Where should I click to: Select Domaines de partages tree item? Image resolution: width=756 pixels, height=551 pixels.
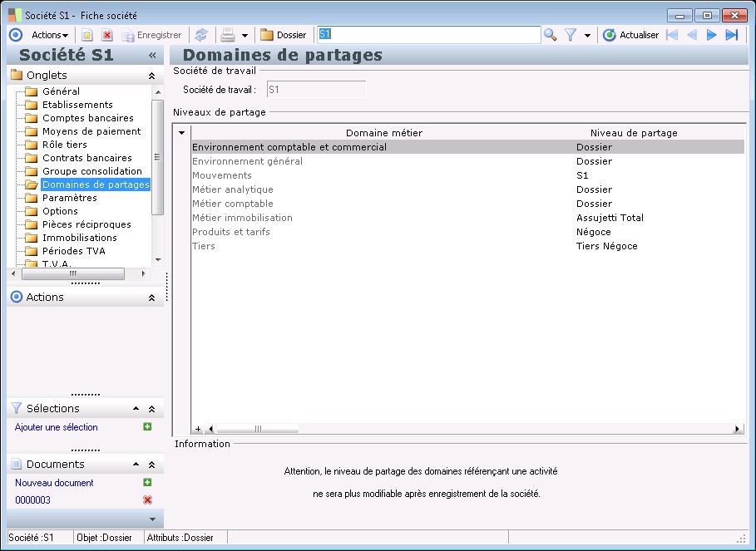tap(96, 184)
